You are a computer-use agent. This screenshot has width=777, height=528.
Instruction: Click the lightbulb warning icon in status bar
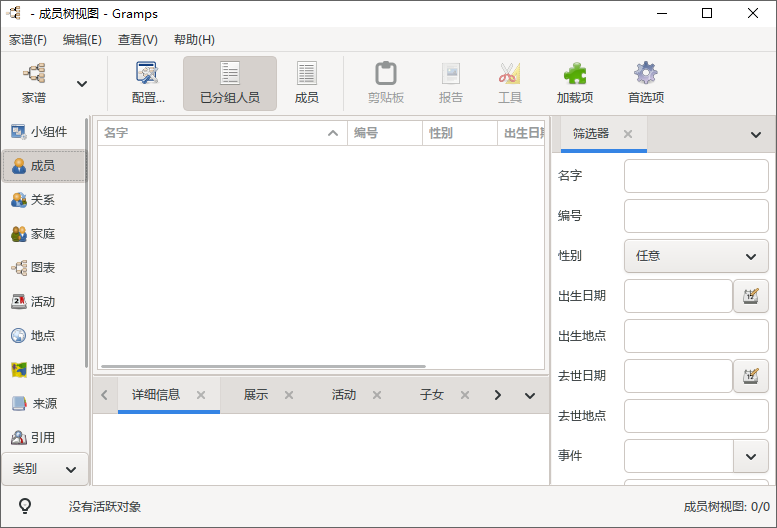tap(25, 506)
